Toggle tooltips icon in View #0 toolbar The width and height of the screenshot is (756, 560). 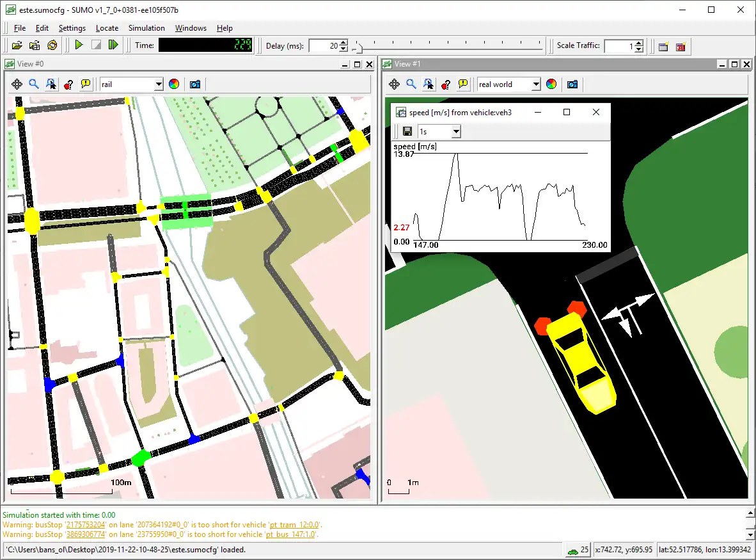(85, 84)
